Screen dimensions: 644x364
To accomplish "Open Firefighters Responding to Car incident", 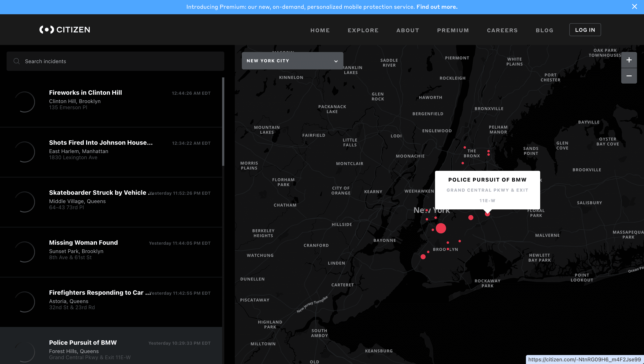I will click(x=111, y=302).
